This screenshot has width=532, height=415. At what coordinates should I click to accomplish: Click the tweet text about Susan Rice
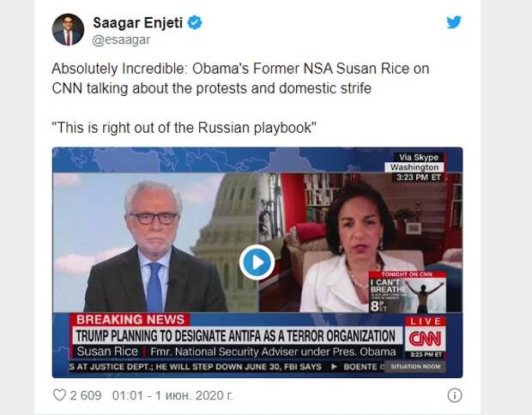(240, 78)
